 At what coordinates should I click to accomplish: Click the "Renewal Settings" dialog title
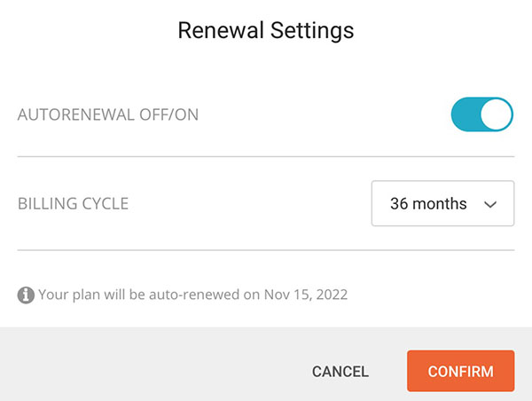(x=266, y=31)
